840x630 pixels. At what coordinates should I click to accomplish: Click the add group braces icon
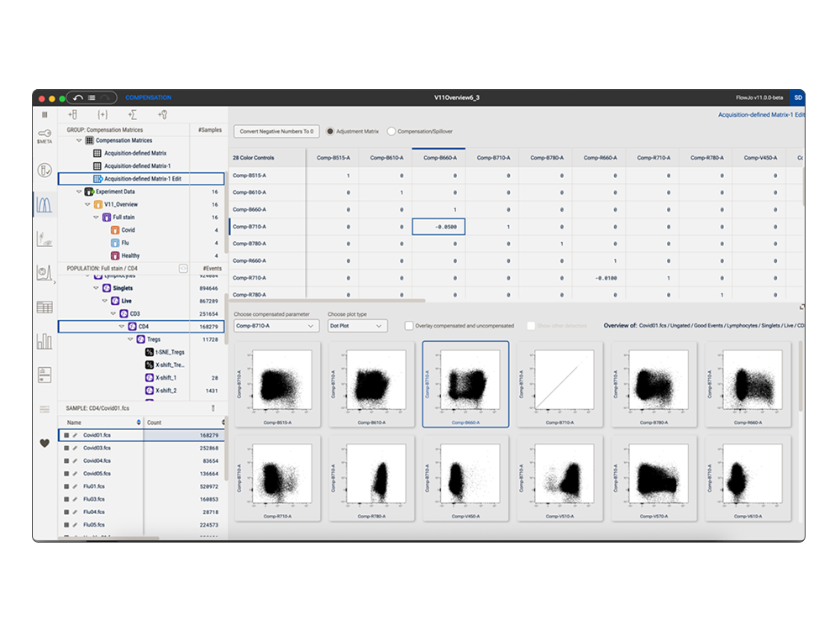coord(102,114)
